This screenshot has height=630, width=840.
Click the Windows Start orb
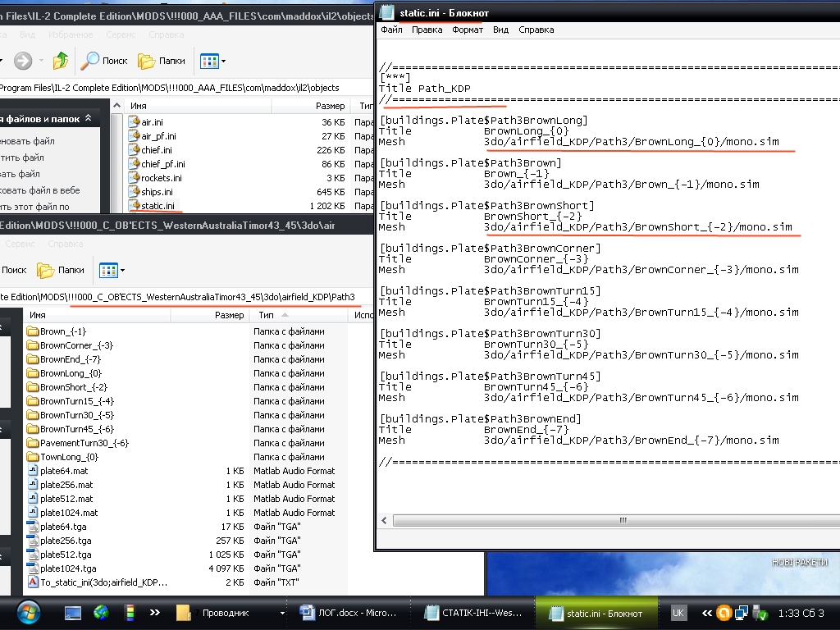[x=29, y=613]
